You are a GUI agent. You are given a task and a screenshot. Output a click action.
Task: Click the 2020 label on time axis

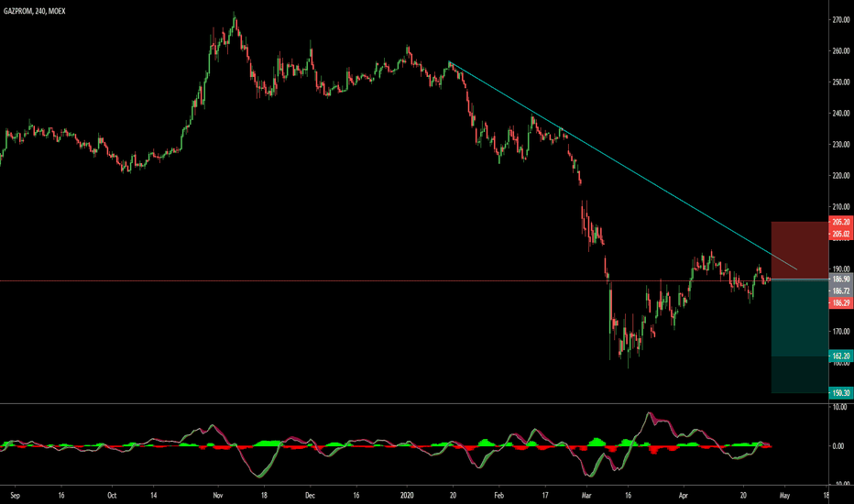[x=407, y=495]
